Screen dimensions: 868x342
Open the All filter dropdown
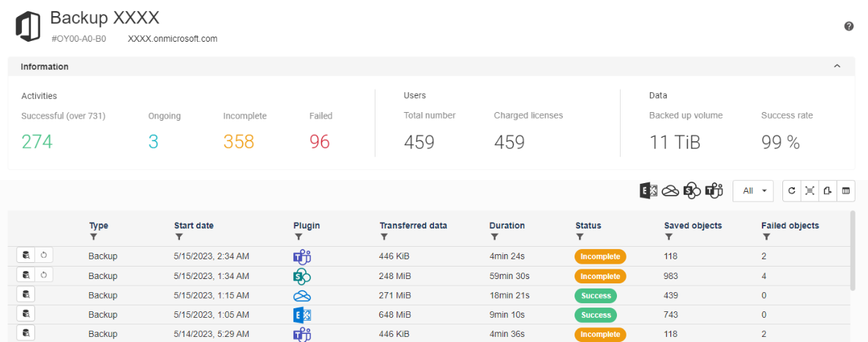tap(753, 190)
